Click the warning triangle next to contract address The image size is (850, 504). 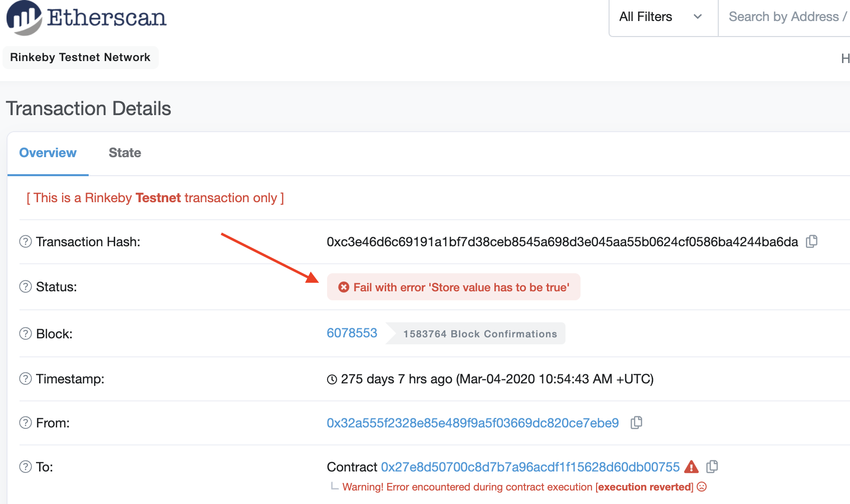tap(692, 466)
